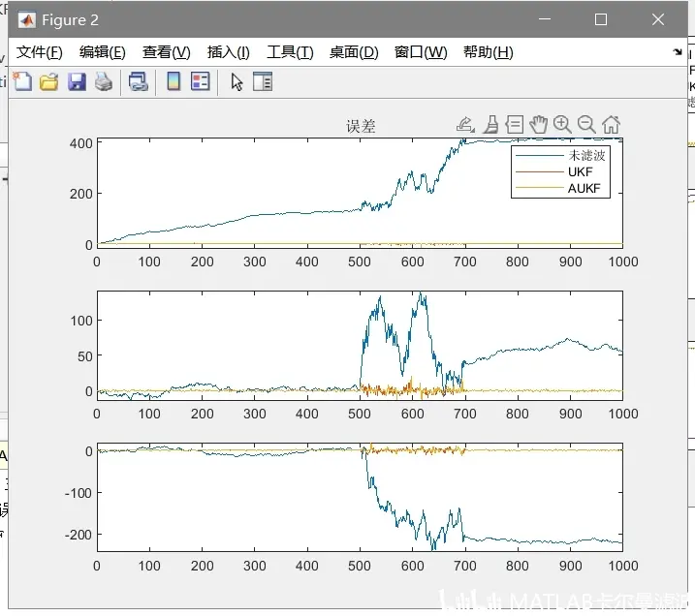Insert colorbar using toolbar icon

pos(174,81)
